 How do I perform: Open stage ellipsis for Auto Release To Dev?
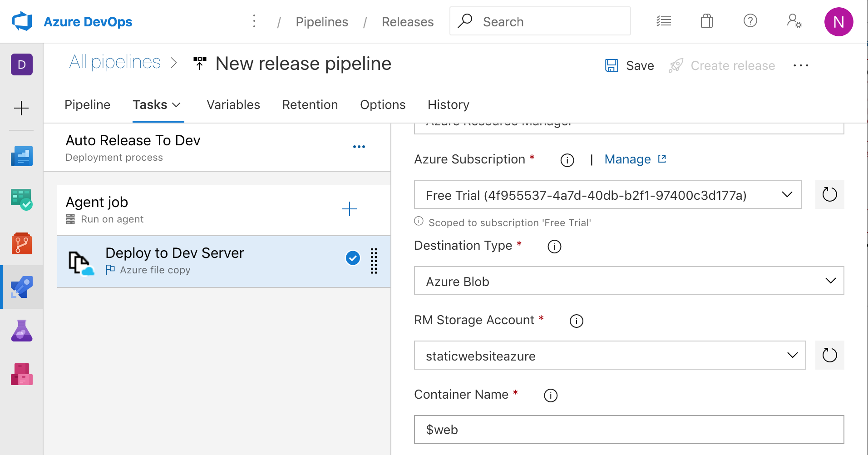point(359,147)
